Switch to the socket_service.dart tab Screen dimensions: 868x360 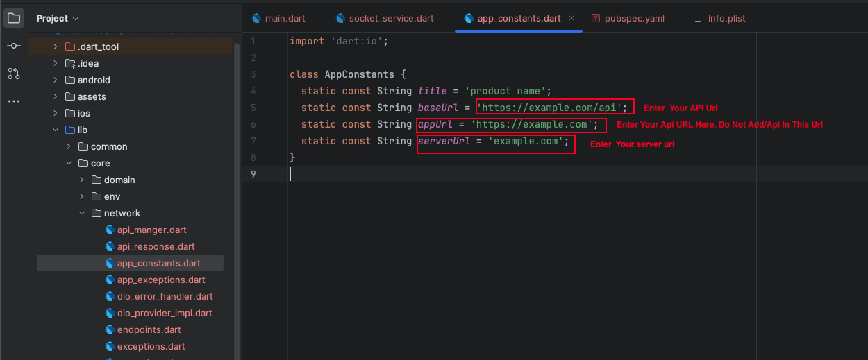pos(384,18)
